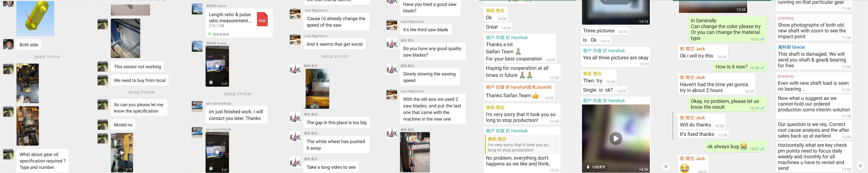Image resolution: width=868 pixels, height=173 pixels.
Task: Play Harshuk's blurred video sent at 14:26
Action: pyautogui.click(x=616, y=138)
